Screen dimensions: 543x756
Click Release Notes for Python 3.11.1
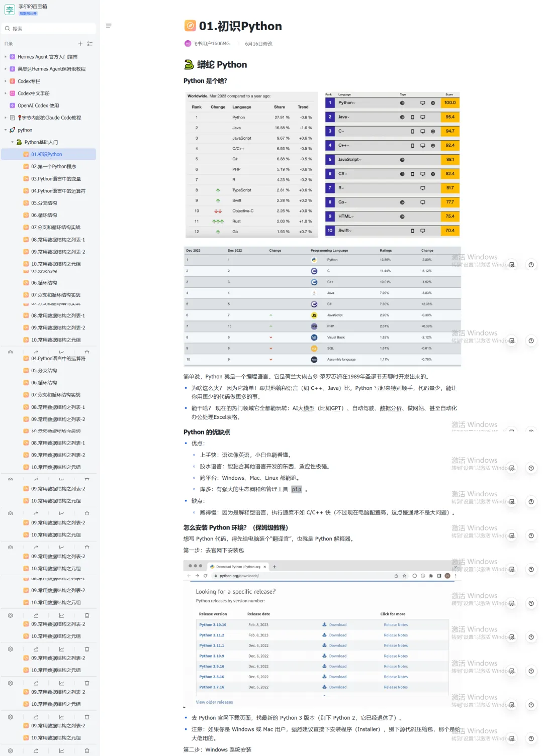point(396,645)
